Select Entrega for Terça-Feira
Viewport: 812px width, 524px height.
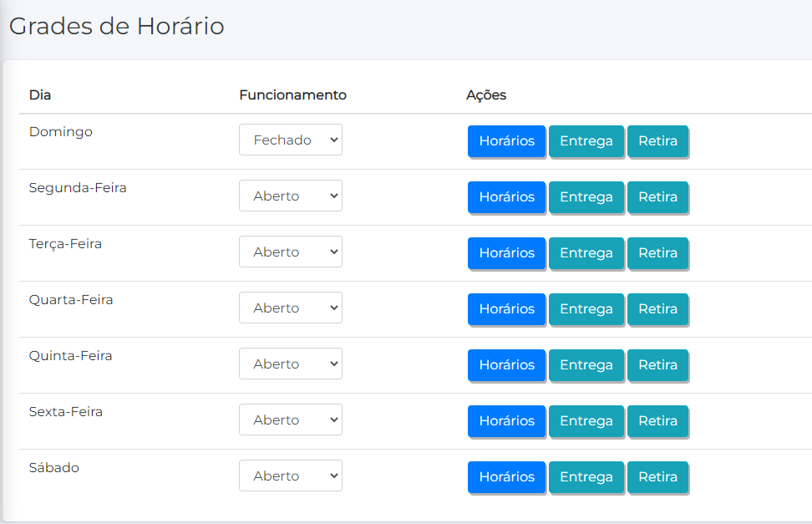[586, 253]
